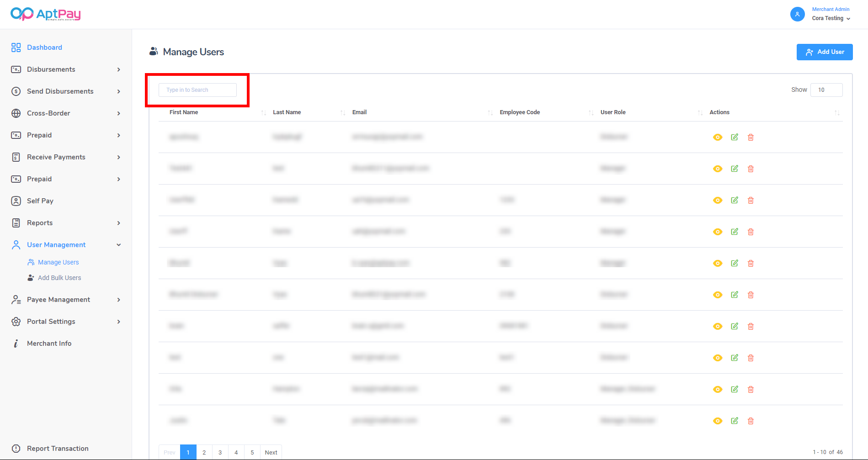The width and height of the screenshot is (868, 460).
Task: Open Add Bulk Users page
Action: coord(59,278)
